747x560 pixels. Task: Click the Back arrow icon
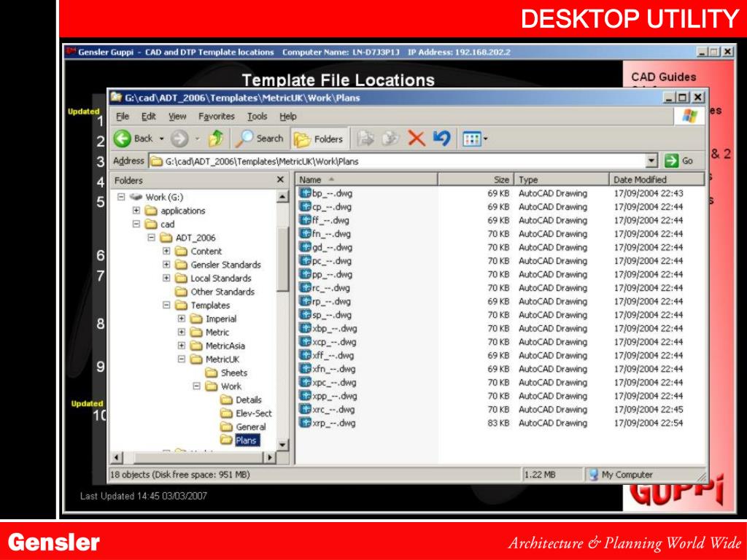coord(123,139)
